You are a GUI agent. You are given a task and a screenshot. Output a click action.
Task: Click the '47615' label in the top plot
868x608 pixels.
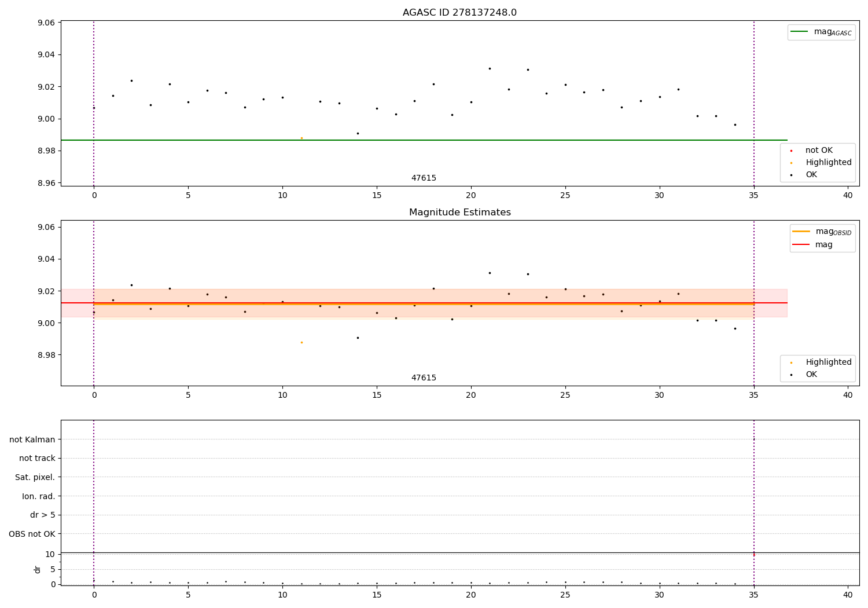[424, 178]
